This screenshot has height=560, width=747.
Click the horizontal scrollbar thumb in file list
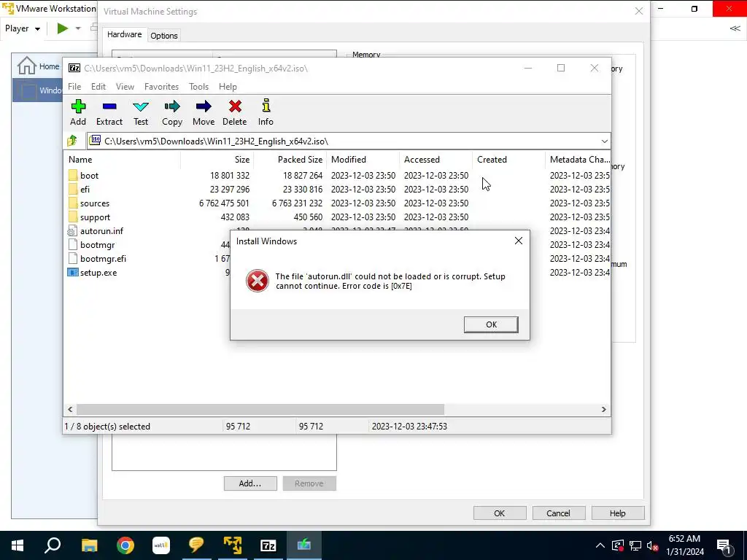(x=260, y=410)
